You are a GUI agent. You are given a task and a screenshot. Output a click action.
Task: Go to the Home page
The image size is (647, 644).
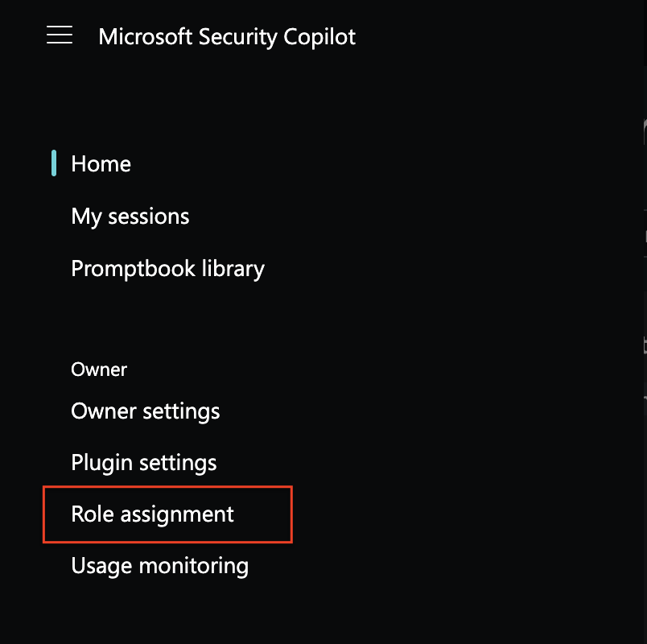[x=101, y=164]
